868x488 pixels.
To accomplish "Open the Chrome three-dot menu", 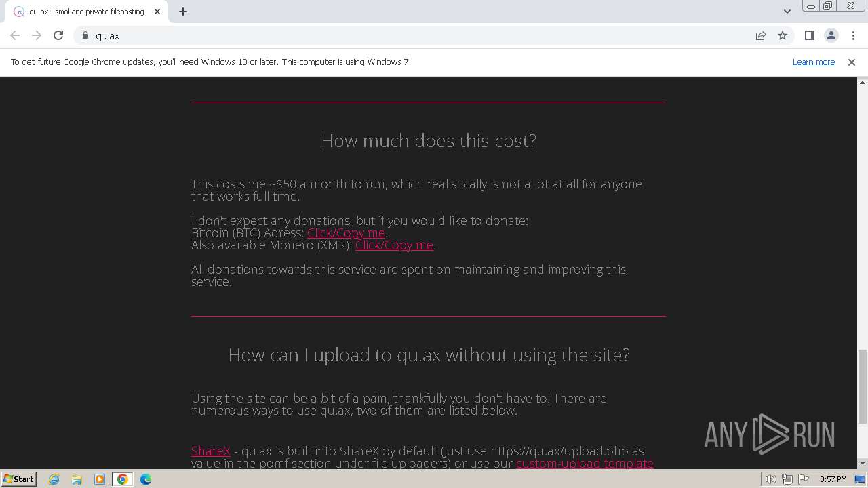I will click(x=853, y=35).
